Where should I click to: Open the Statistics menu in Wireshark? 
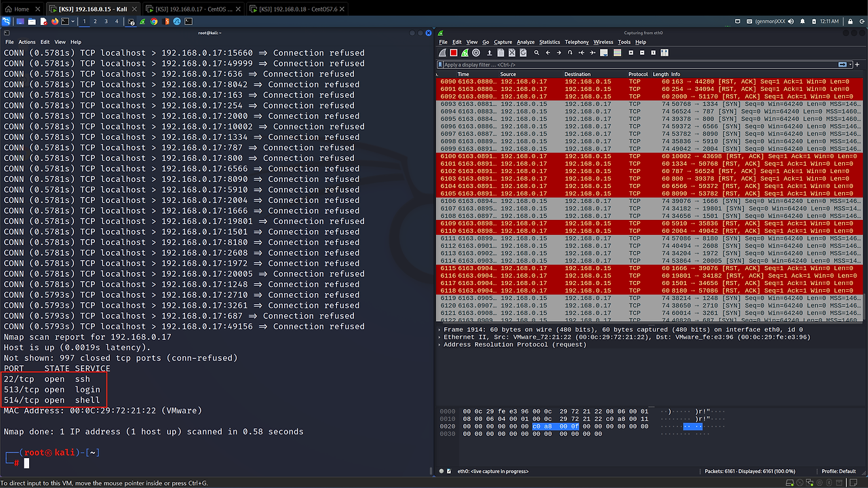(x=549, y=42)
